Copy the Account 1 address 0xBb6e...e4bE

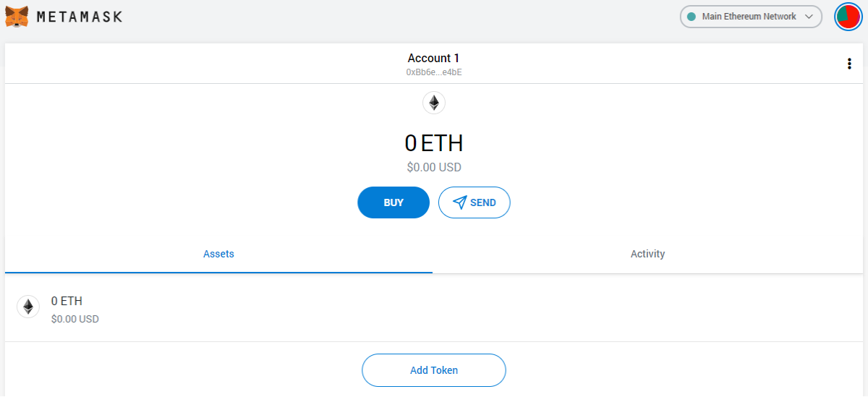click(x=434, y=72)
